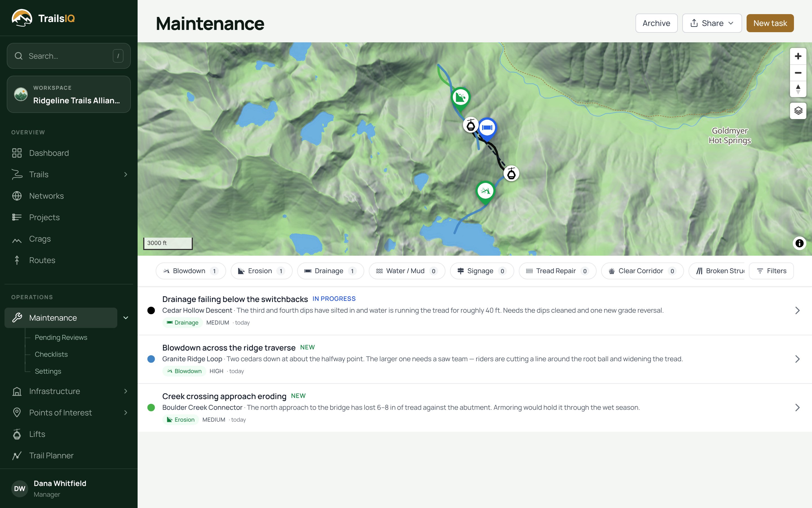The image size is (812, 508).
Task: Focus the Search input field
Action: click(x=69, y=56)
